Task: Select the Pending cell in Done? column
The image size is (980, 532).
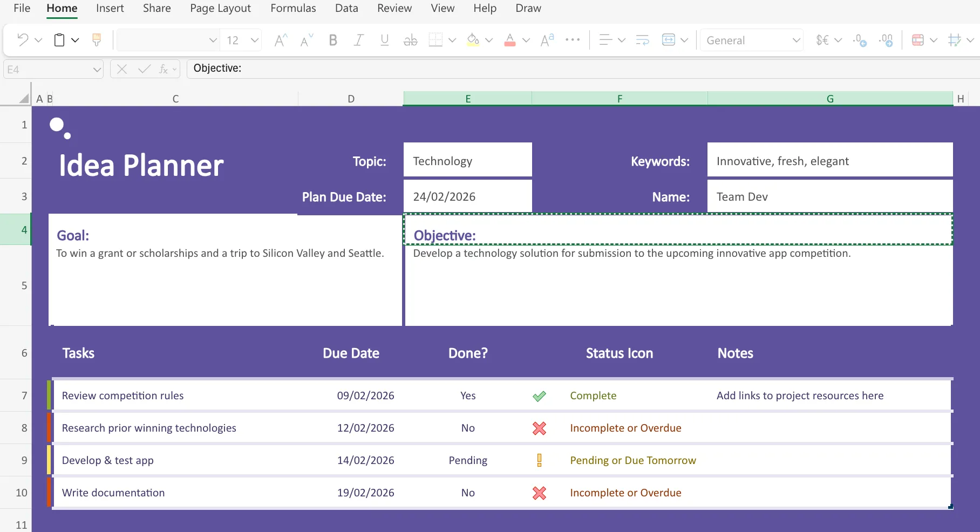Action: pos(468,460)
